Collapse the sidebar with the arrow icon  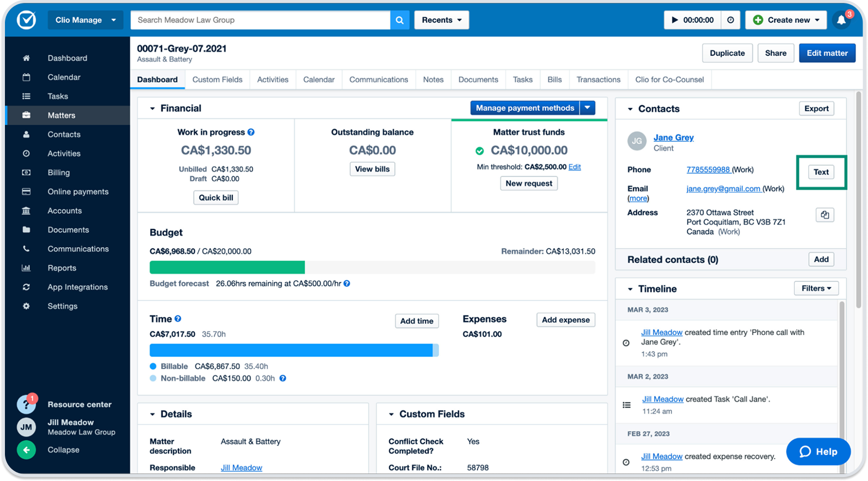[26, 450]
